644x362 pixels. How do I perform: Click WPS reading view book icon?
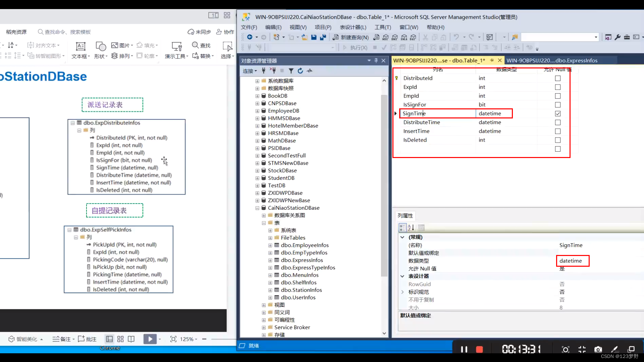click(x=131, y=339)
